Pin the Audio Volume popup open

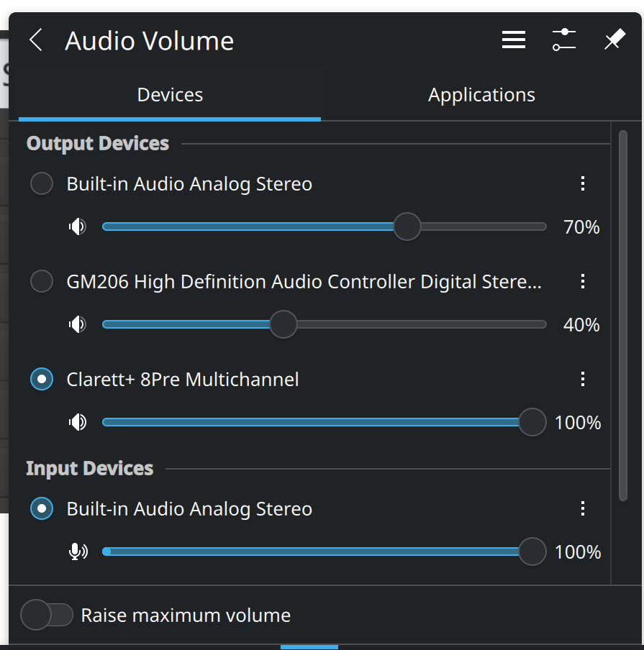coord(614,40)
